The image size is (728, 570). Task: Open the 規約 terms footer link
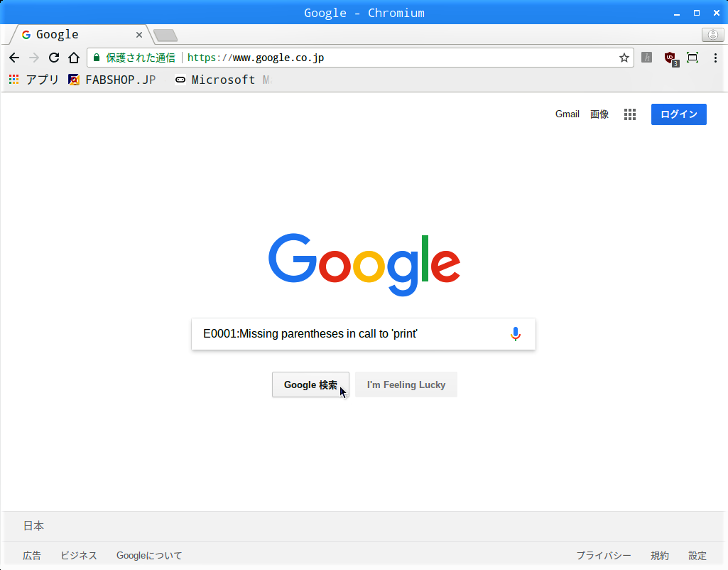[x=660, y=556]
